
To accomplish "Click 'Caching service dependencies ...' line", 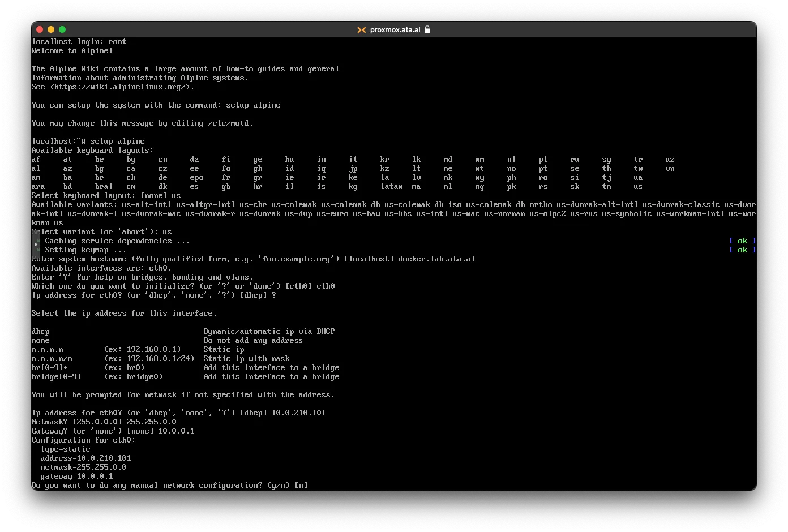I will click(118, 241).
